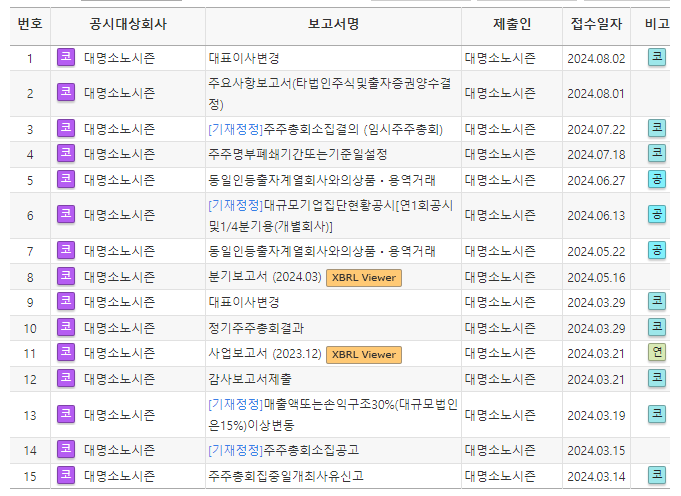Image resolution: width=681 pixels, height=496 pixels.
Task: Click the purple 코 icon in row 10
Action: [x=66, y=327]
